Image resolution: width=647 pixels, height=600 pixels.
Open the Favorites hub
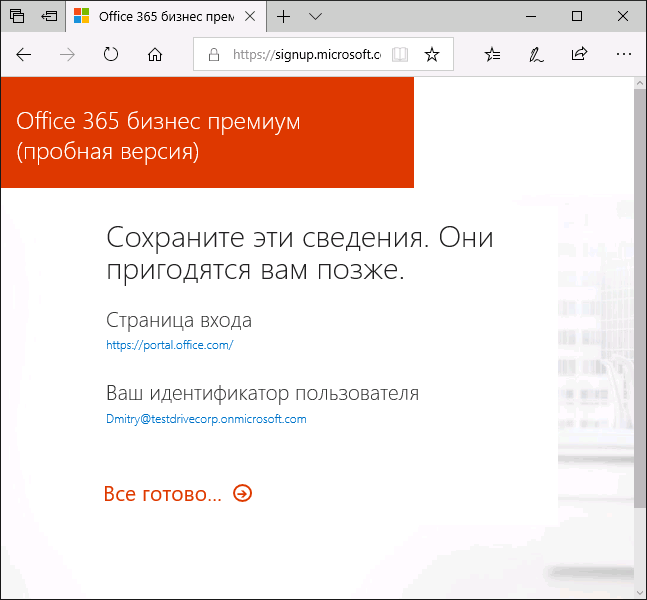point(493,54)
